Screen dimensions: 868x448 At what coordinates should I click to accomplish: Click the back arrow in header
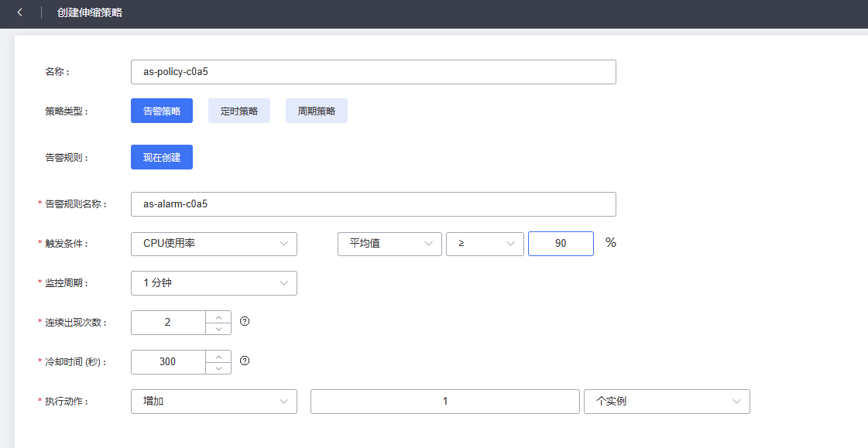(19, 12)
